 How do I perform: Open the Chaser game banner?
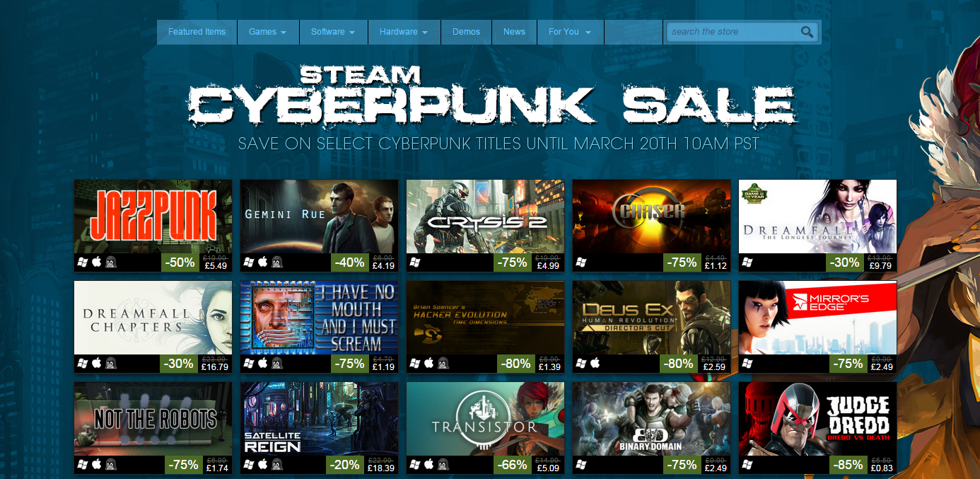pyautogui.click(x=652, y=217)
